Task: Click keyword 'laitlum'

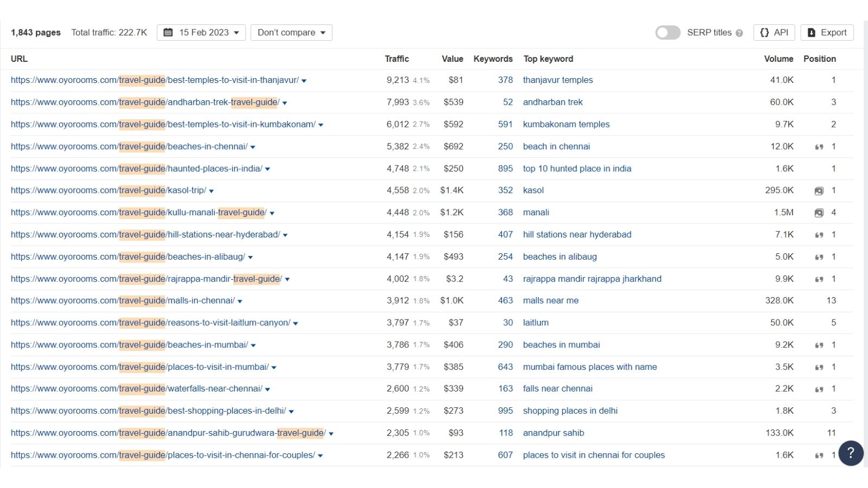Action: click(x=535, y=323)
